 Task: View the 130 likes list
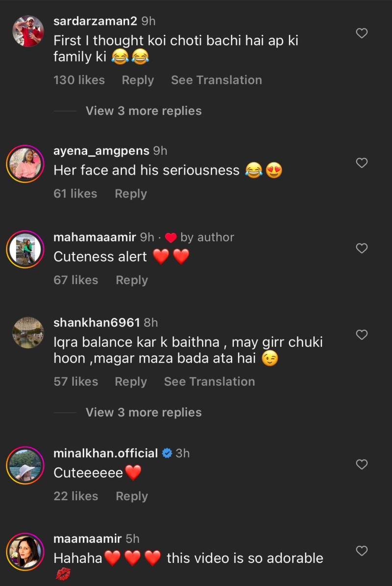pos(79,80)
